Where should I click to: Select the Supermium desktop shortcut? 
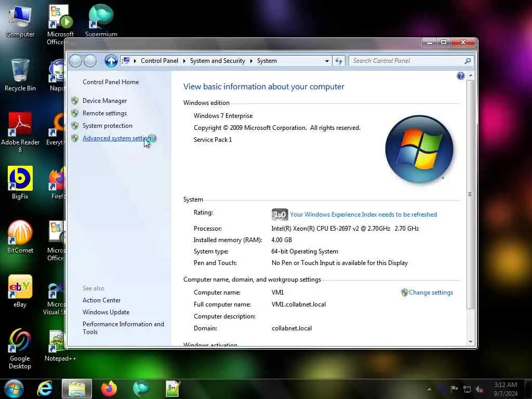pyautogui.click(x=101, y=20)
